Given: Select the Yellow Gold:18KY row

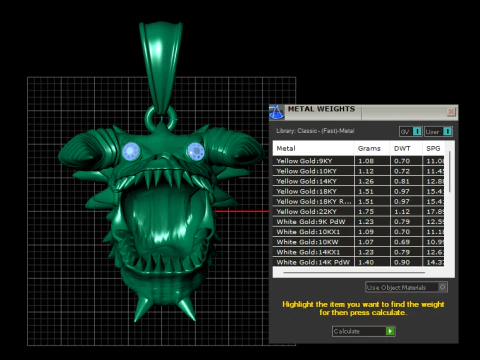Looking at the screenshot, I should 358,191.
